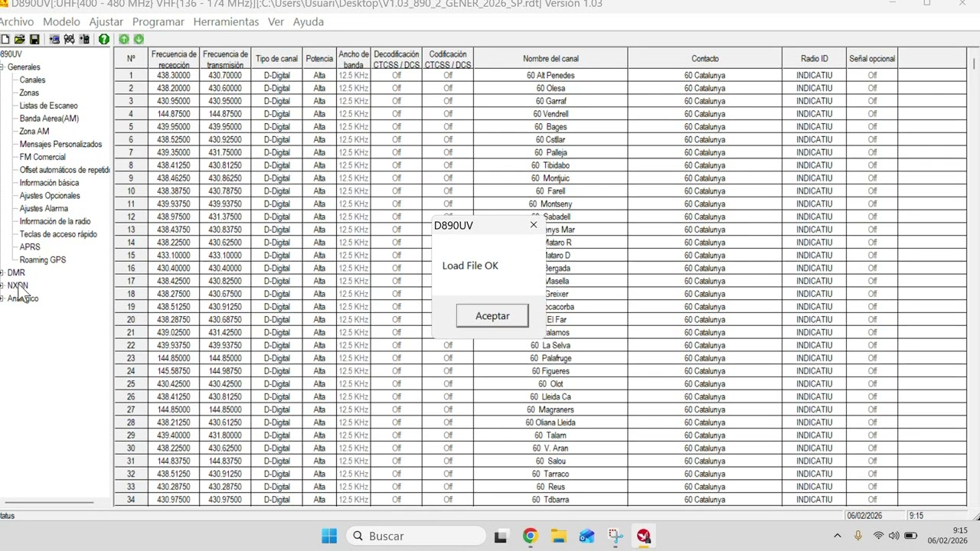Open the COM port settings icon
The width and height of the screenshot is (980, 551).
point(69,39)
